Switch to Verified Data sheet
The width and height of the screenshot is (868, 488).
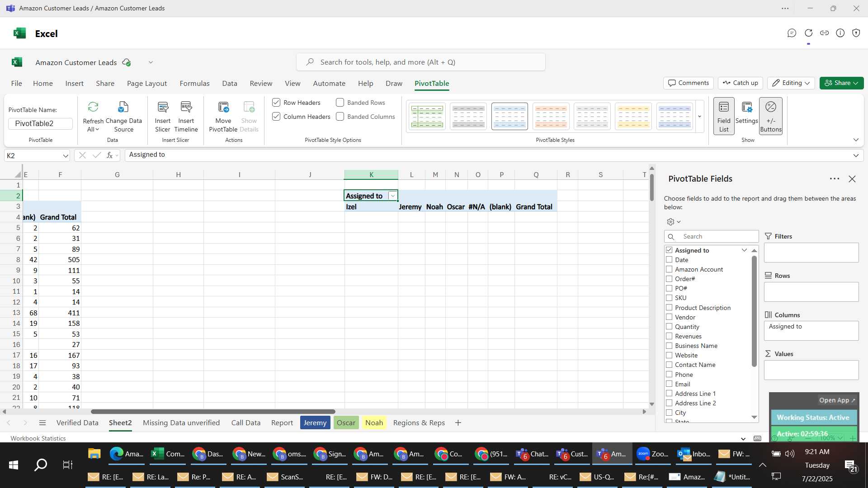pyautogui.click(x=77, y=423)
